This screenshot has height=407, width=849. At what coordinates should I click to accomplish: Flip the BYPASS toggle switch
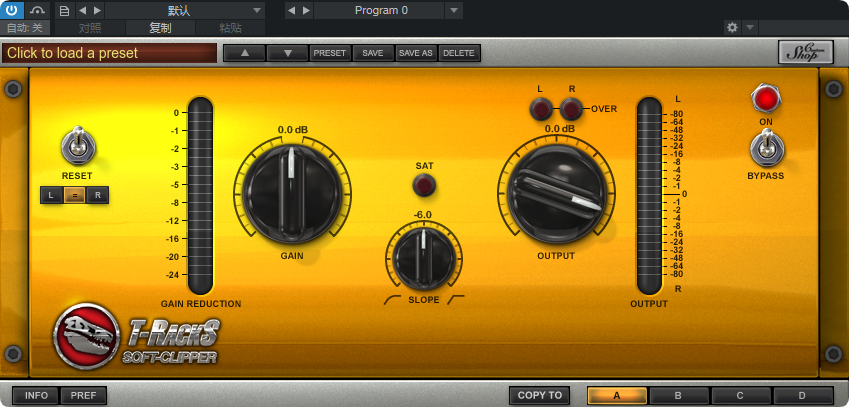coord(766,150)
